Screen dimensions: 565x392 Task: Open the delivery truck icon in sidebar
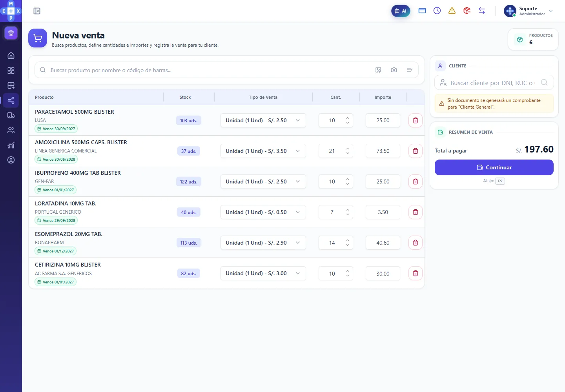coord(11,115)
